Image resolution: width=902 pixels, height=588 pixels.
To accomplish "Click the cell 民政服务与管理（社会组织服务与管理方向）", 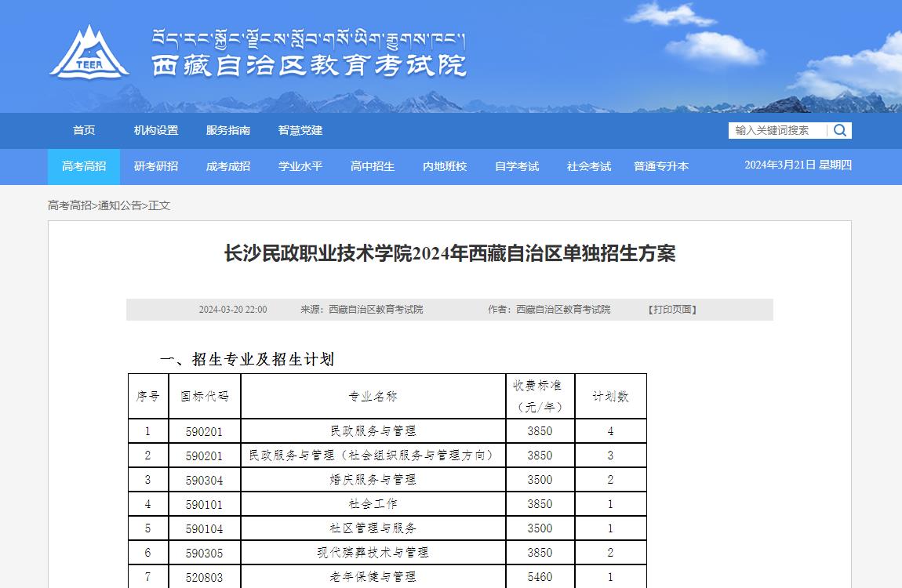I will coord(373,456).
